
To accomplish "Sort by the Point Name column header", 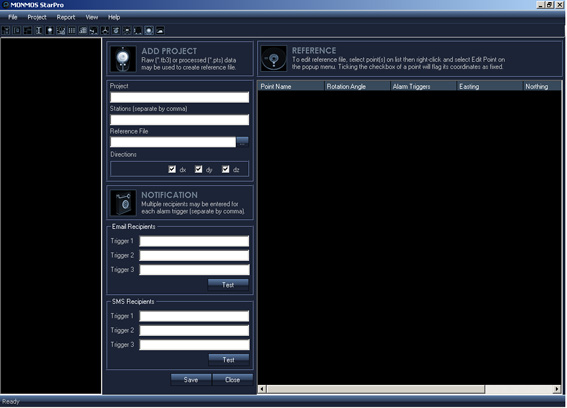I will 291,86.
